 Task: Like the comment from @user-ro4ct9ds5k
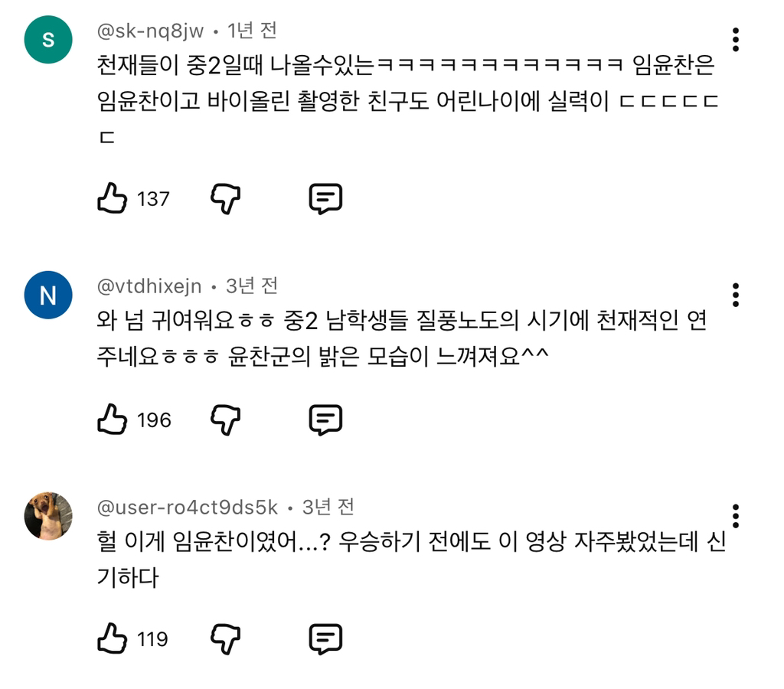point(112,638)
